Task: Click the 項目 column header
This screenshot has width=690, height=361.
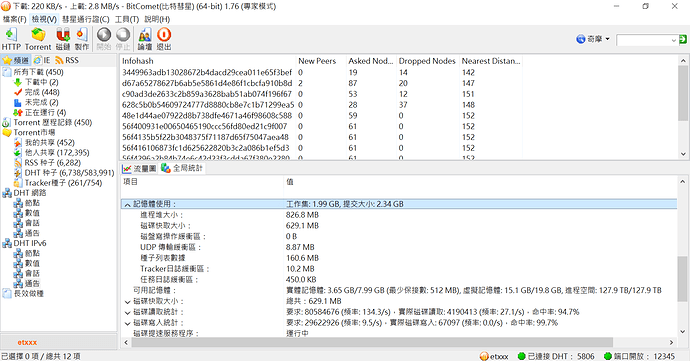Action: [x=202, y=182]
